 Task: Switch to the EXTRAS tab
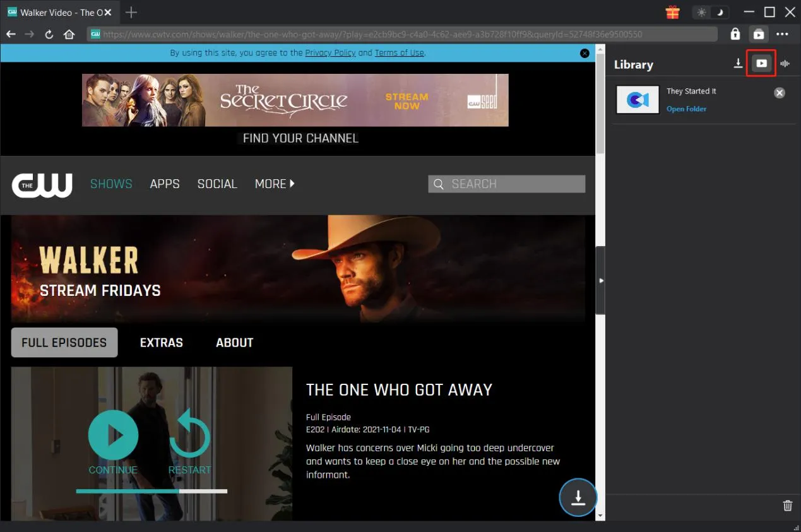tap(161, 343)
